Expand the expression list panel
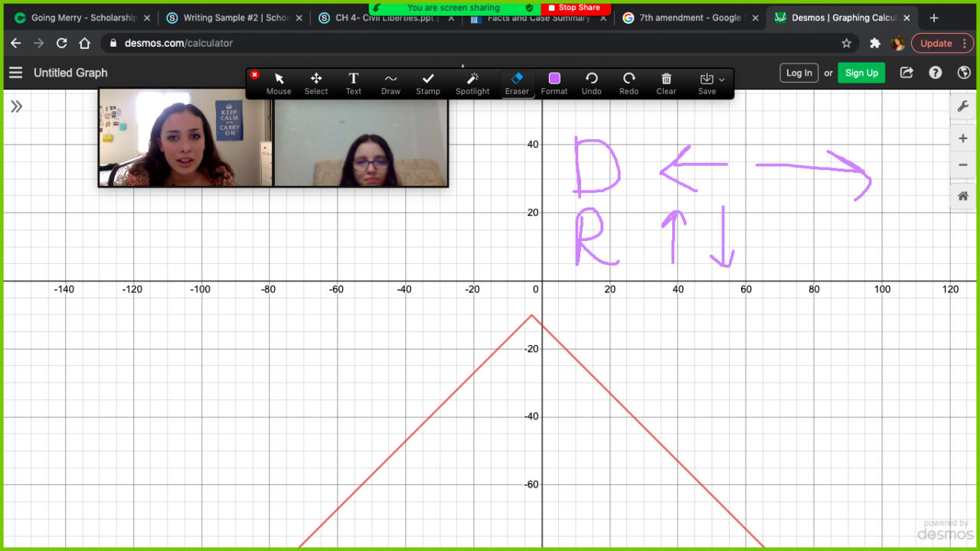 coord(16,106)
